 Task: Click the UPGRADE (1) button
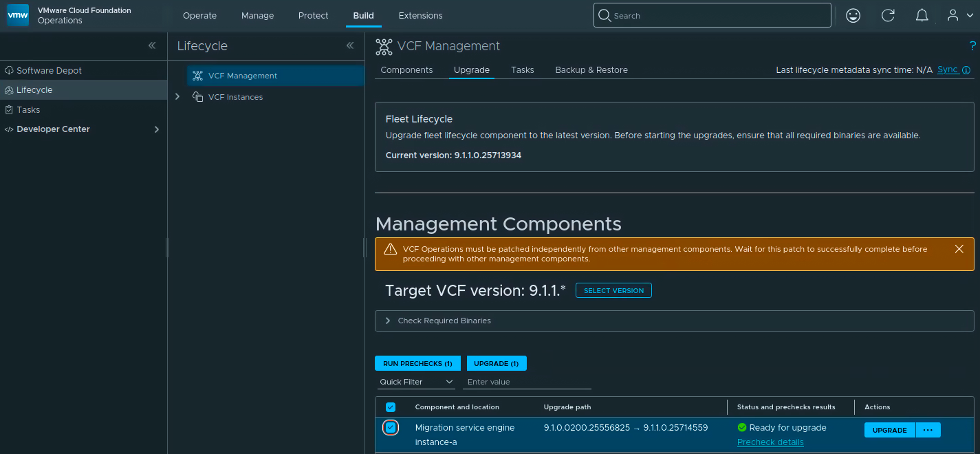pyautogui.click(x=497, y=363)
